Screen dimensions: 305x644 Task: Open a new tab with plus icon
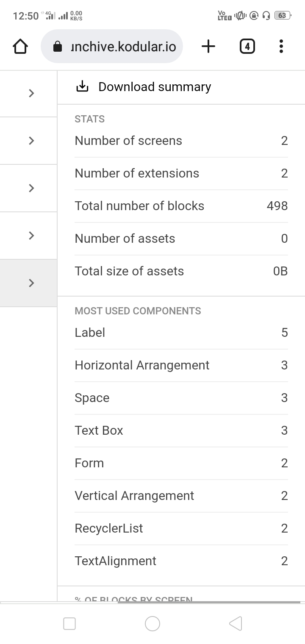point(208,46)
